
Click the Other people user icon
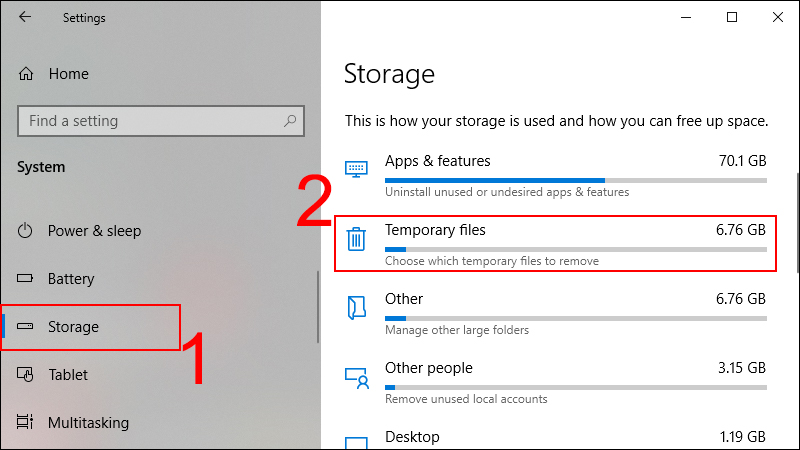click(357, 378)
